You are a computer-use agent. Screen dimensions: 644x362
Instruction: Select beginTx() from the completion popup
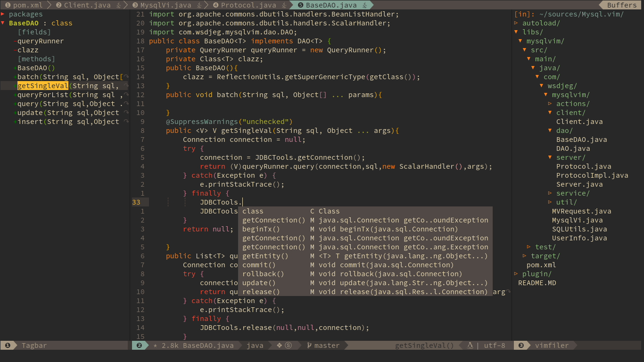[261, 229]
